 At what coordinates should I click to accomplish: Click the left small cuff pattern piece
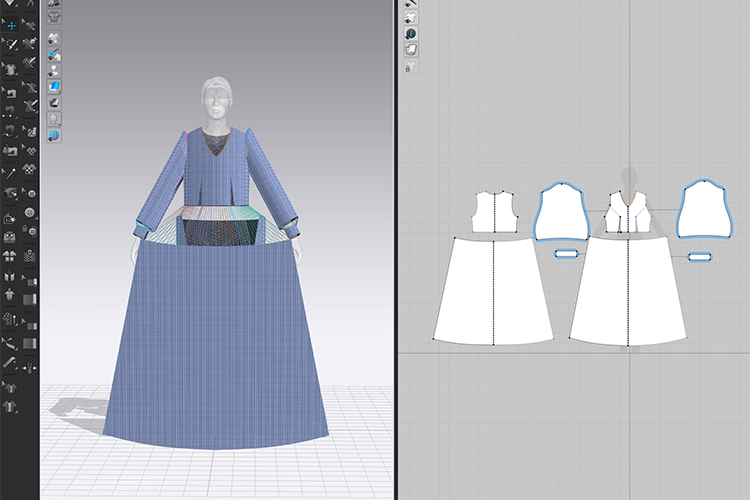coord(566,255)
